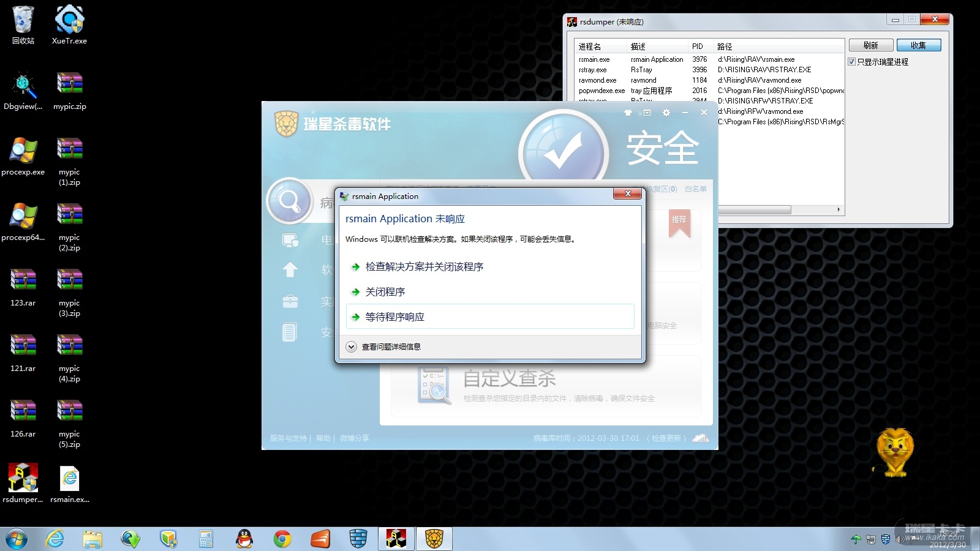The width and height of the screenshot is (980, 551).
Task: Select the 121.rar archive icon
Action: (23, 353)
